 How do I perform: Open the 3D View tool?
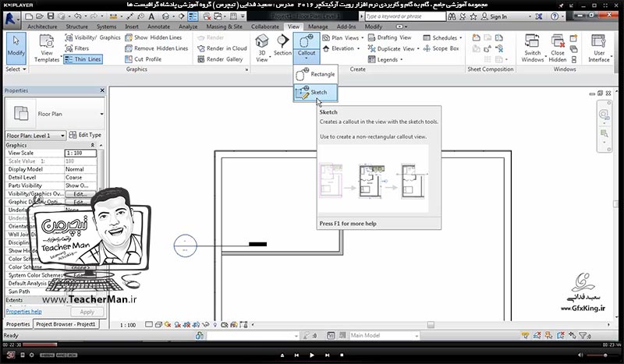click(262, 48)
